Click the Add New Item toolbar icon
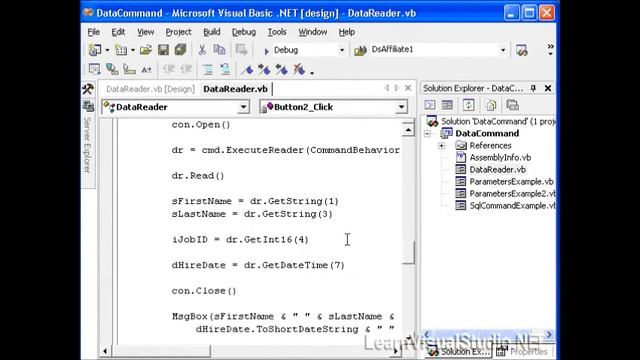The image size is (640, 360). pyautogui.click(x=121, y=50)
